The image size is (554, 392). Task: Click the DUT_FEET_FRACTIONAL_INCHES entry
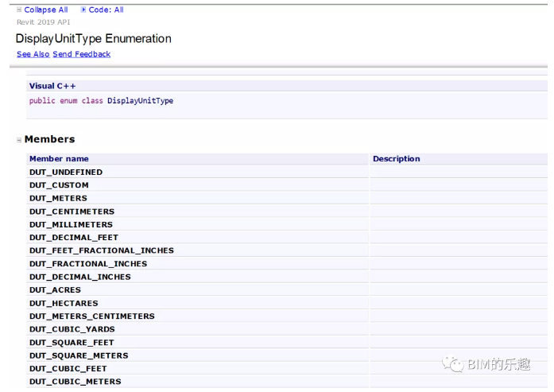[x=102, y=250]
